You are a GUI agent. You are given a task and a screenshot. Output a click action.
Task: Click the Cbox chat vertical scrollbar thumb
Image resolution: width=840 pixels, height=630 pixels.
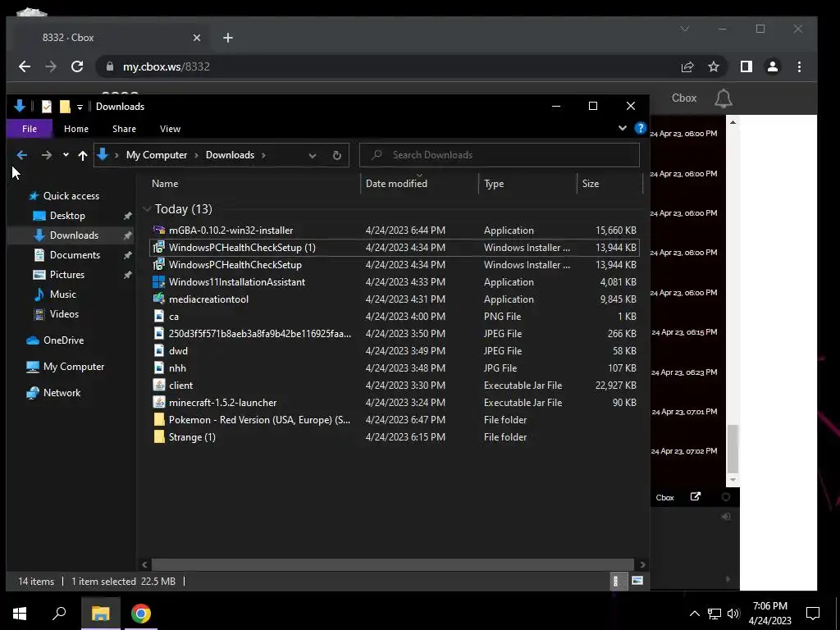733,447
